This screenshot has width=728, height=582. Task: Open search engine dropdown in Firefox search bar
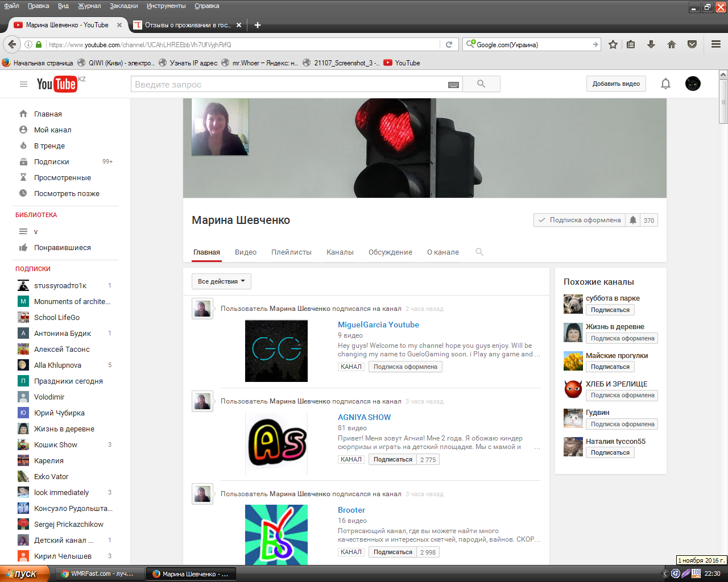[x=471, y=44]
